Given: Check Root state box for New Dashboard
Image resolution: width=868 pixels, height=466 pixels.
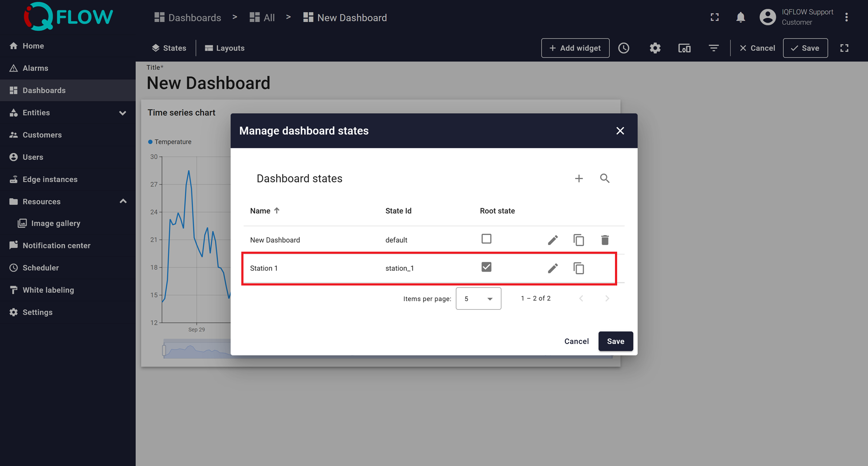Looking at the screenshot, I should click(486, 239).
